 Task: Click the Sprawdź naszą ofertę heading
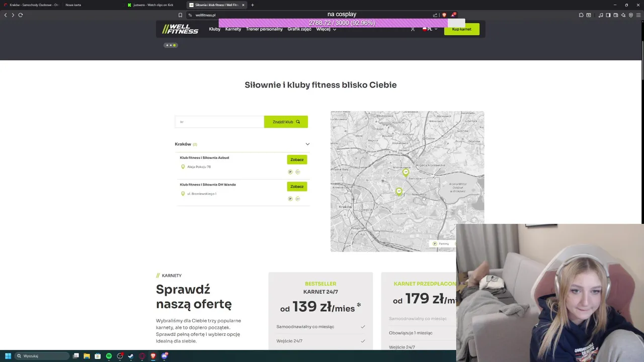(194, 297)
